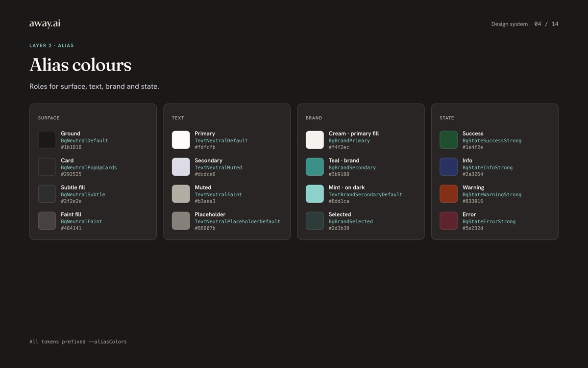This screenshot has height=368, width=588.
Task: Click the Ground colour swatch
Action: (47, 140)
